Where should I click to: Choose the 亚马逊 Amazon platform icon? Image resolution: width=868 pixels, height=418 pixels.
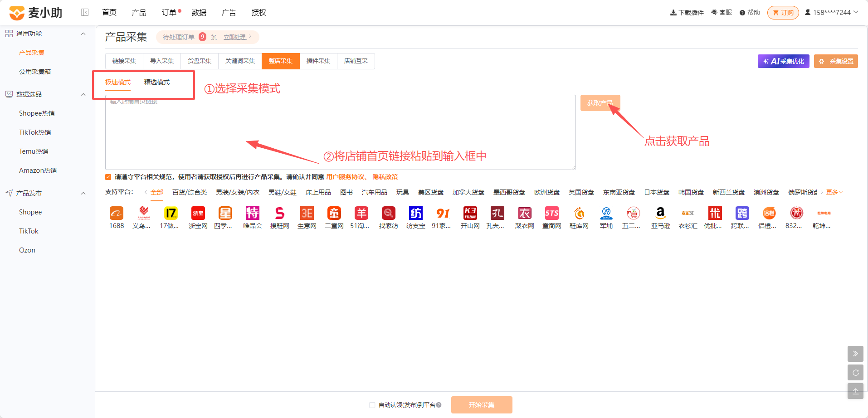tap(661, 213)
